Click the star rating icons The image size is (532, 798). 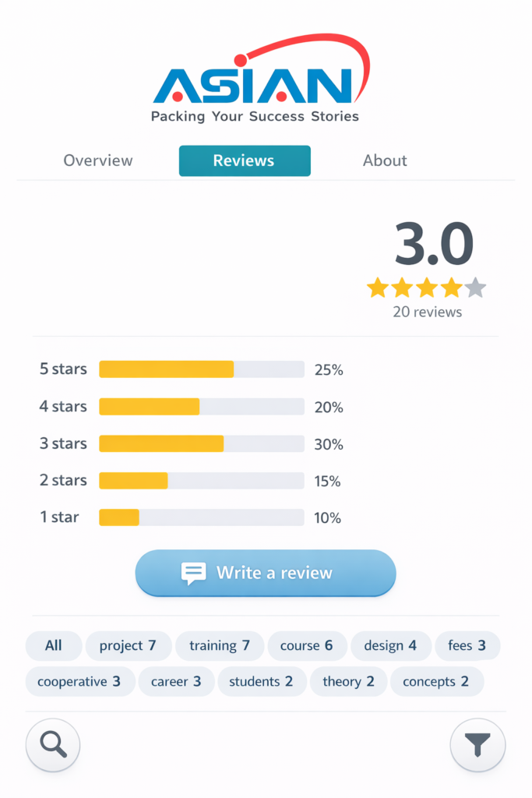click(426, 288)
